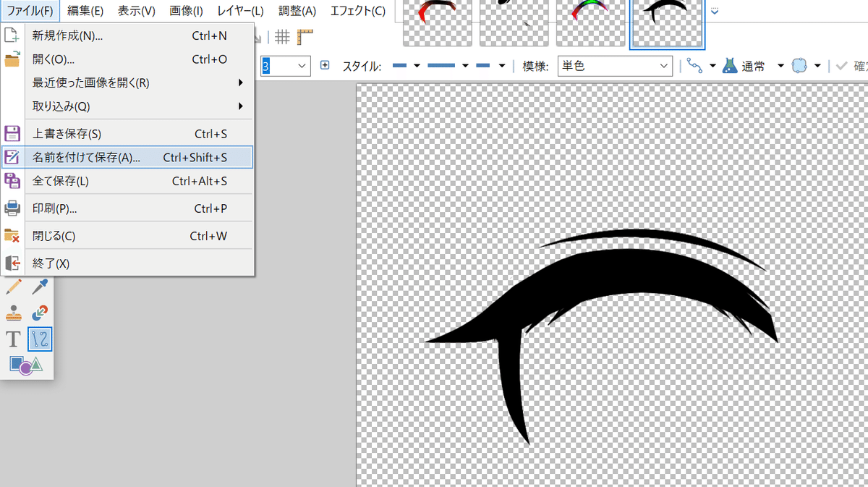The image size is (868, 487).
Task: Open the レイヤー(L) menu
Action: 241,11
